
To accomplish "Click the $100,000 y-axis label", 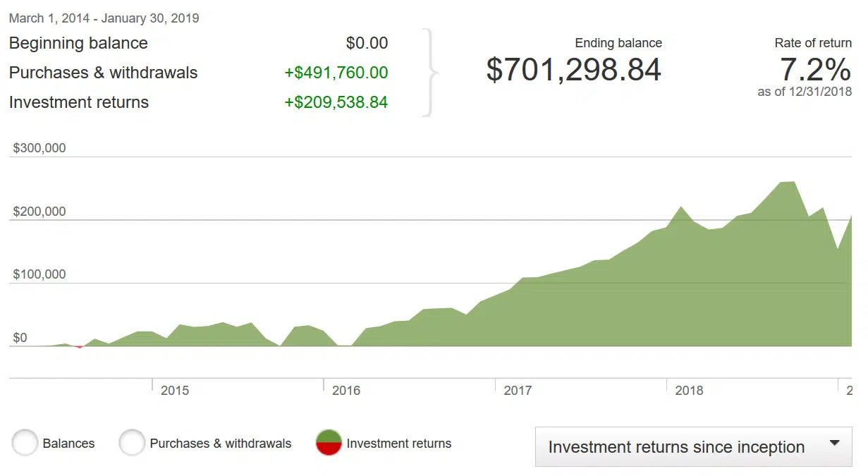I will tap(39, 274).
